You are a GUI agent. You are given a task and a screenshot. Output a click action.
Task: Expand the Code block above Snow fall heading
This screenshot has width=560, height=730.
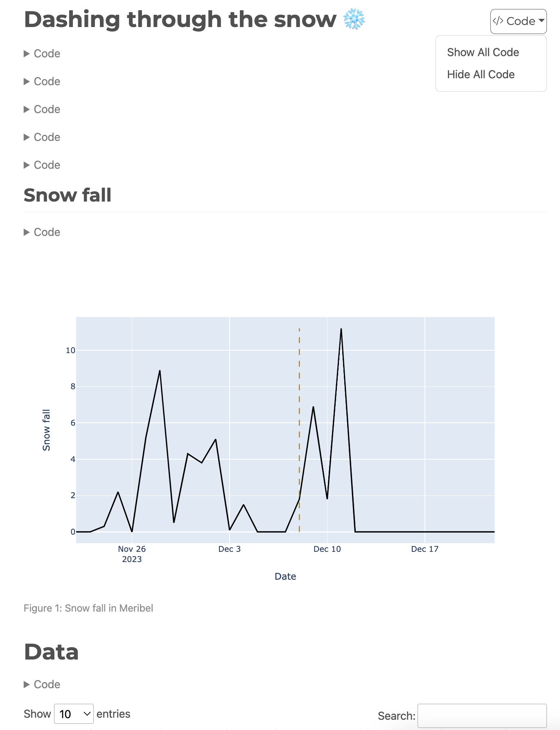click(42, 165)
